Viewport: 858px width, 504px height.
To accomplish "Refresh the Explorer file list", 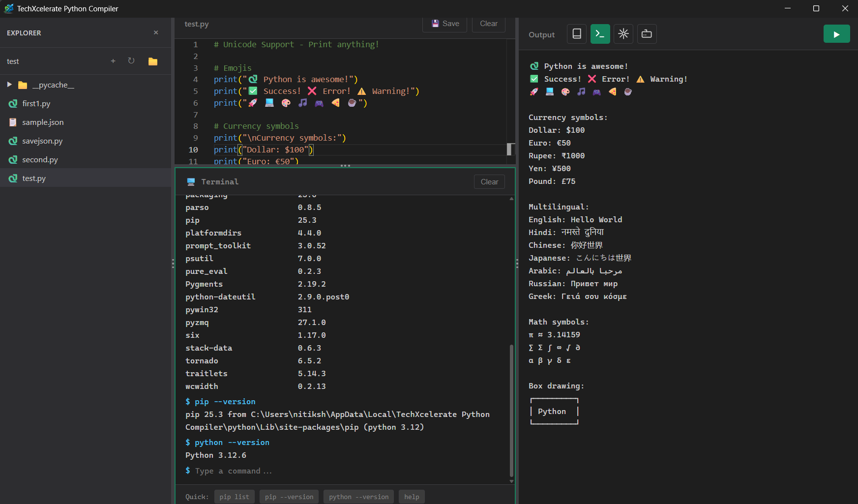I will 131,61.
